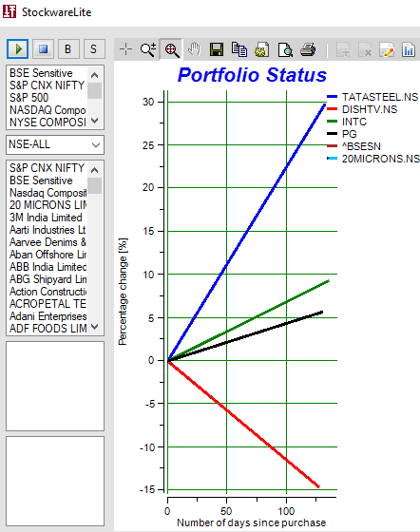Open the NSE-ALL dropdown

pyautogui.click(x=55, y=144)
